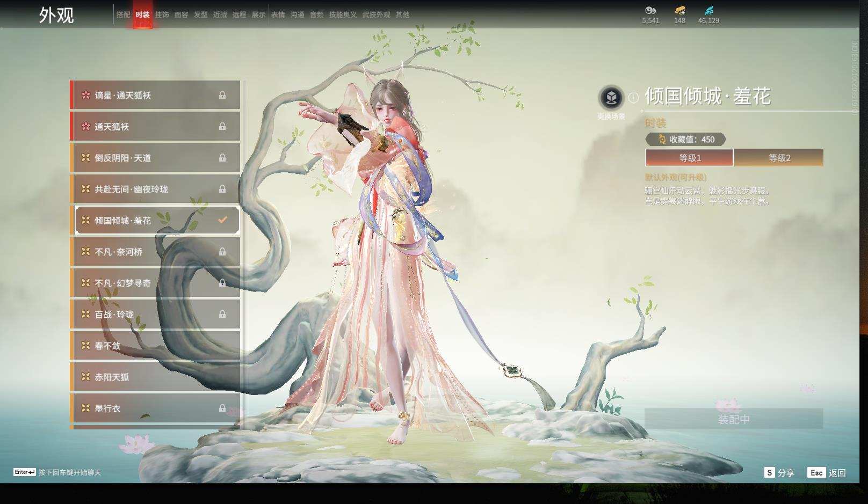Open the info icon beside outfit title
The width and height of the screenshot is (868, 504).
pos(634,97)
